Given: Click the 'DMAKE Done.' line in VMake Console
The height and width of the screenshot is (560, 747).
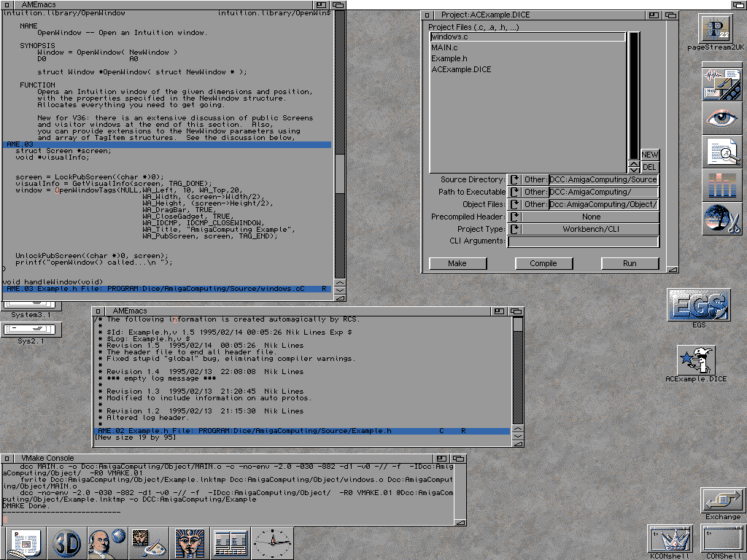Looking at the screenshot, I should pos(25,506).
